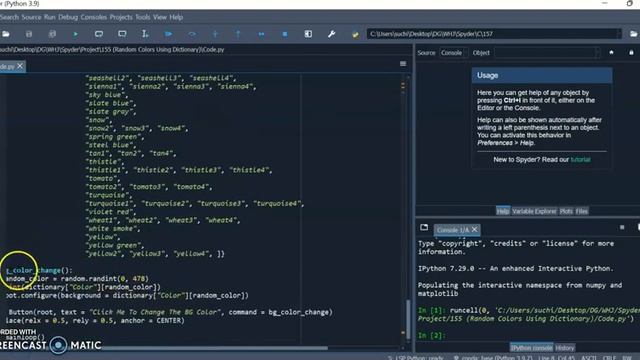Image resolution: width=640 pixels, height=360 pixels.
Task: Click the file path breadcrumb above editor
Action: (112, 49)
